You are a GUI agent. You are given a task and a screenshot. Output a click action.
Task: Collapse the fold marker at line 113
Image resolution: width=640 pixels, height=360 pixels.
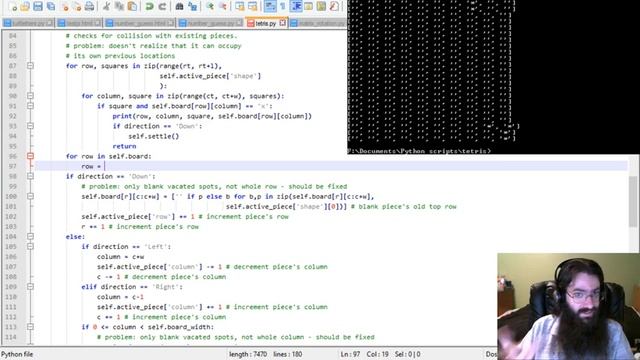[x=30, y=327]
